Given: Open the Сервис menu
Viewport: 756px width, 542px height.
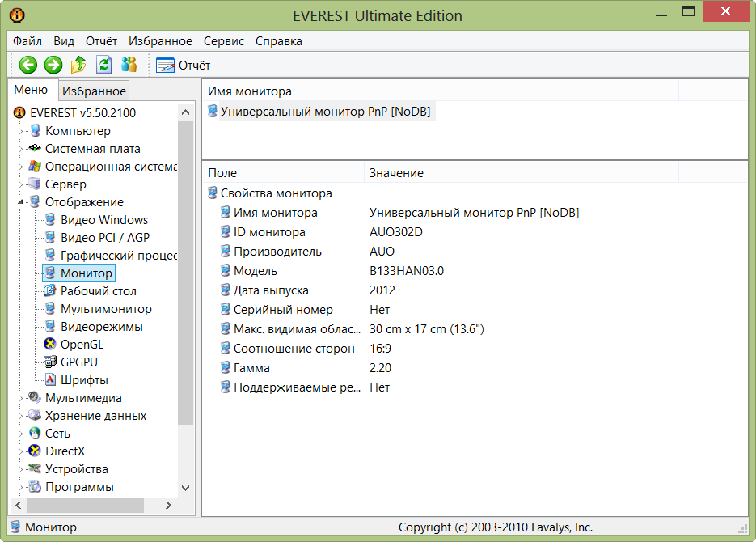Looking at the screenshot, I should pyautogui.click(x=224, y=41).
